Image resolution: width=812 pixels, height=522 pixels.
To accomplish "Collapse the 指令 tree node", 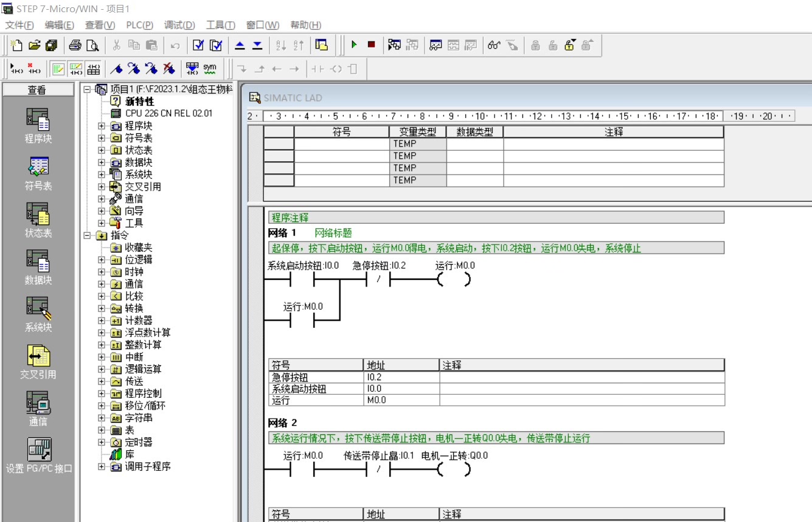I will coord(87,235).
